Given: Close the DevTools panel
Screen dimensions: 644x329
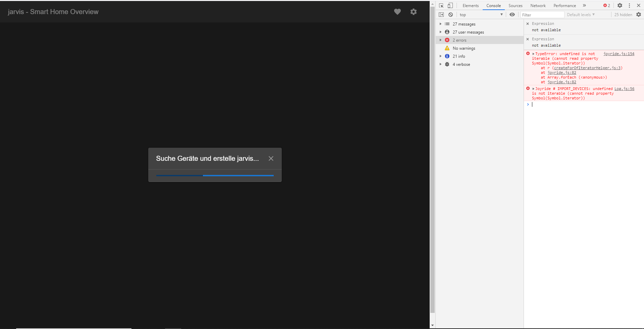Looking at the screenshot, I should tap(639, 5).
